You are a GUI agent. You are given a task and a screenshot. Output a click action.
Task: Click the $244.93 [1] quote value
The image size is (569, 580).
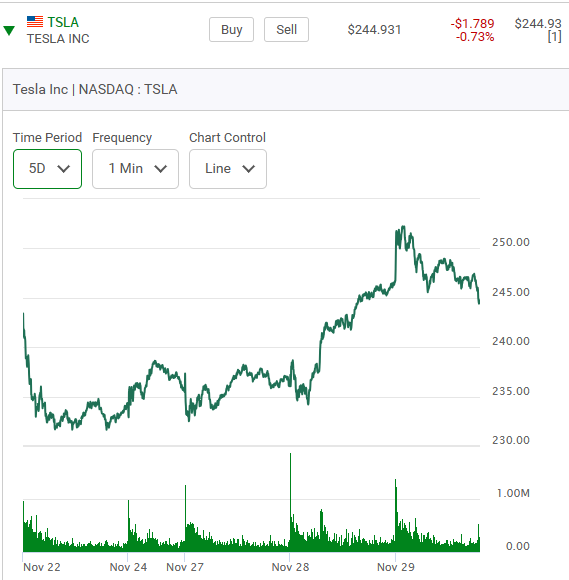[x=538, y=30]
